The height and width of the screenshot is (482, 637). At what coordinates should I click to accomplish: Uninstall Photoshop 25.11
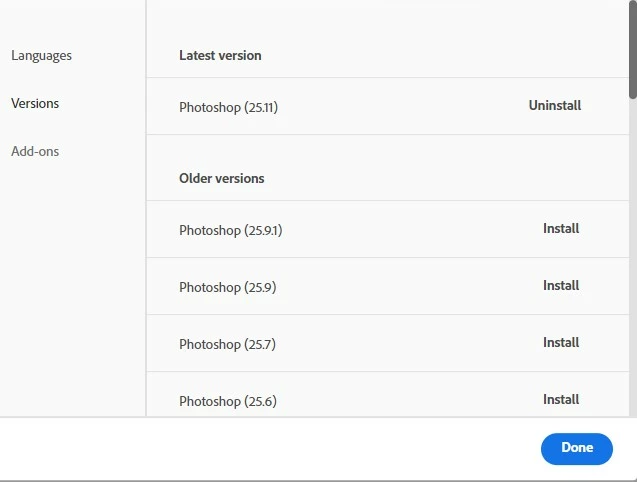click(554, 106)
